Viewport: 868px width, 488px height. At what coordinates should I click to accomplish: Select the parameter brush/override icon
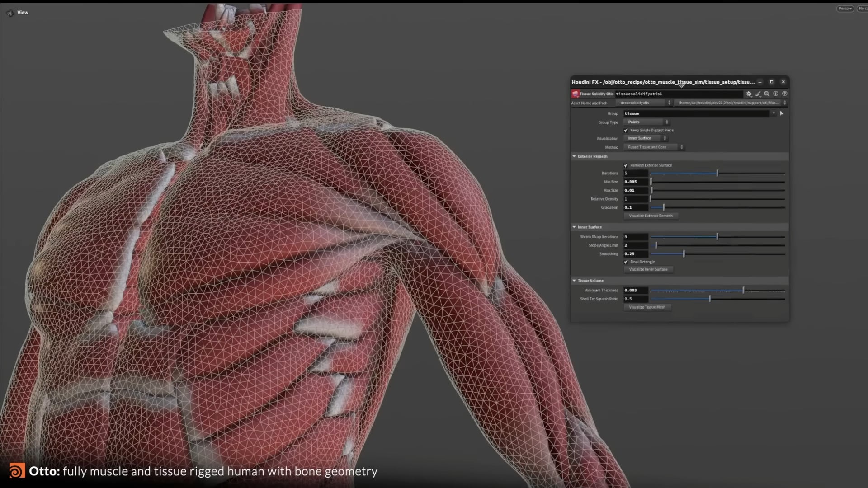(x=758, y=94)
